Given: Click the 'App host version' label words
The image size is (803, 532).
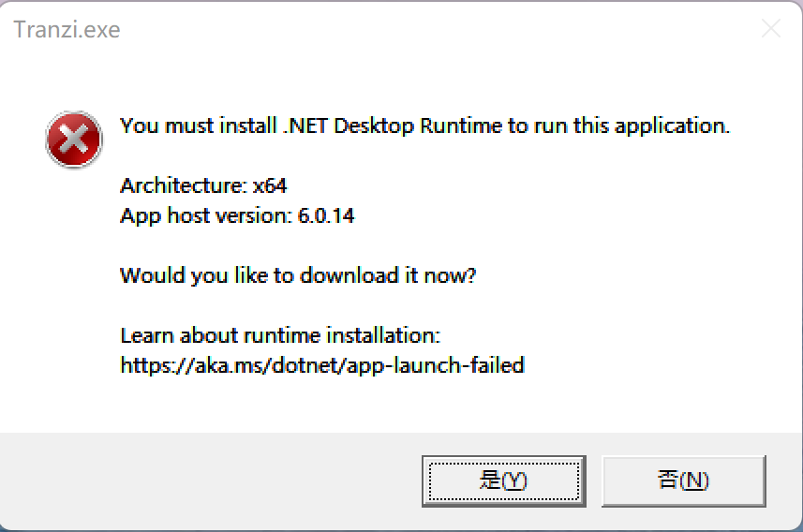Looking at the screenshot, I should pyautogui.click(x=206, y=215).
